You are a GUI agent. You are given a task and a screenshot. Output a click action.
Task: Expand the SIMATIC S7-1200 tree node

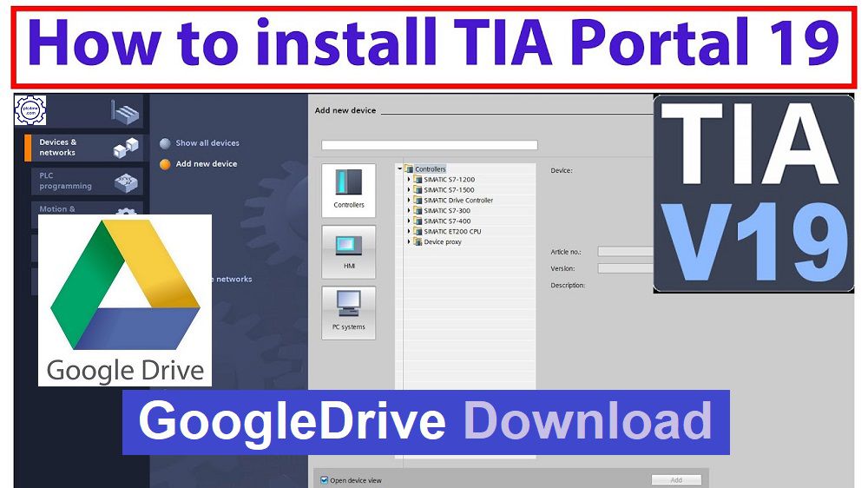(x=409, y=180)
